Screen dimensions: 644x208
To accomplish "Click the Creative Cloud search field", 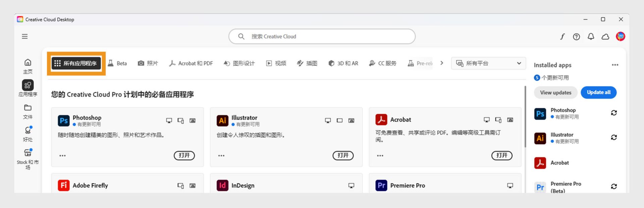I will tap(322, 36).
